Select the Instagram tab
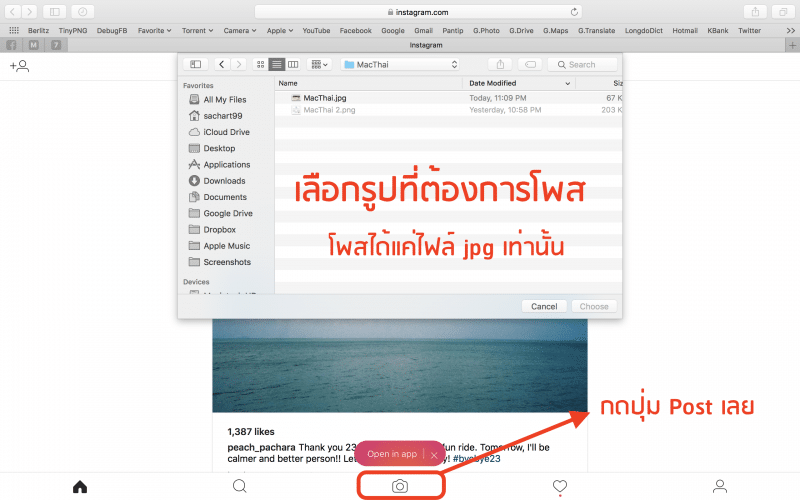 (x=427, y=45)
